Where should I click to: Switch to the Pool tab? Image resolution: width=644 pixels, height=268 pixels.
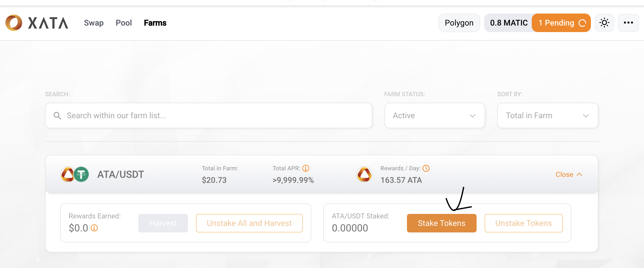point(124,23)
